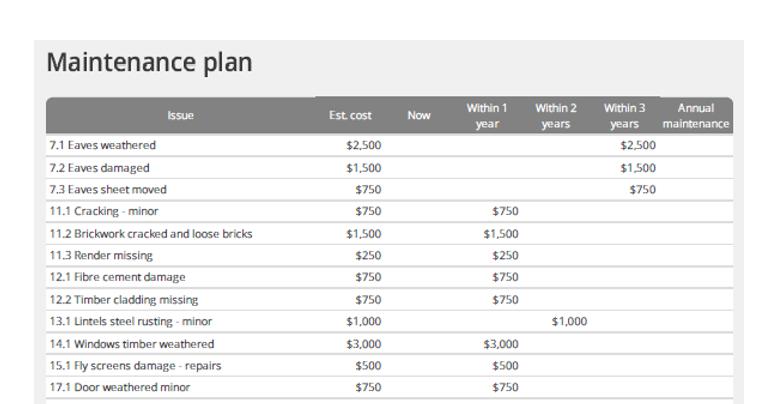Click the Within 2 years column header
The width and height of the screenshot is (759, 404).
(556, 115)
